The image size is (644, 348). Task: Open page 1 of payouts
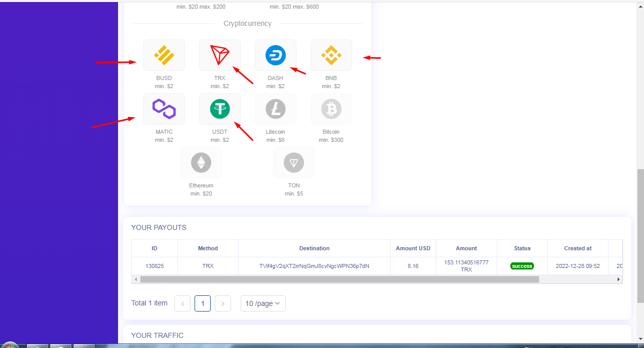(x=203, y=303)
